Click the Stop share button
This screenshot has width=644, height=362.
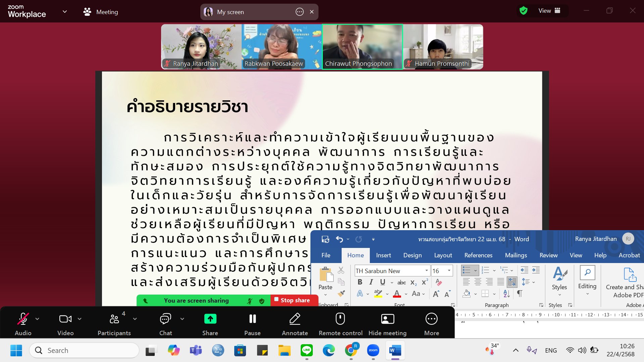(x=294, y=300)
